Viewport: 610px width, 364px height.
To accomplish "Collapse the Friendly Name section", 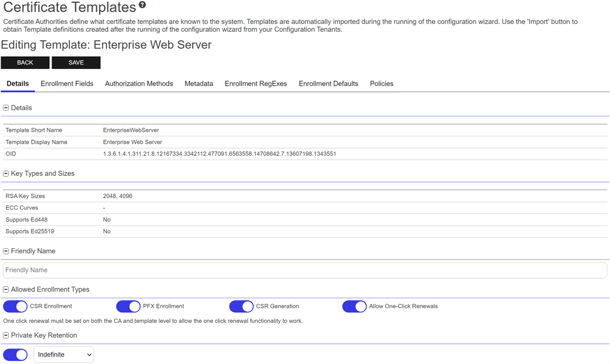I will (6, 252).
